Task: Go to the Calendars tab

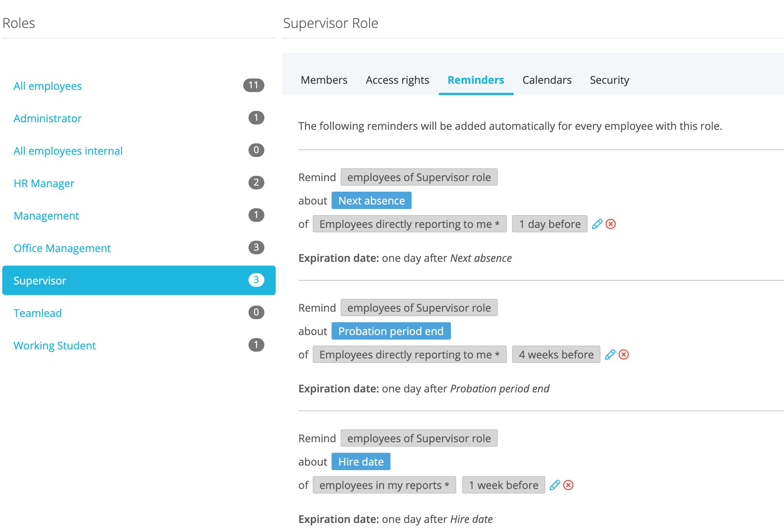Action: [x=546, y=80]
